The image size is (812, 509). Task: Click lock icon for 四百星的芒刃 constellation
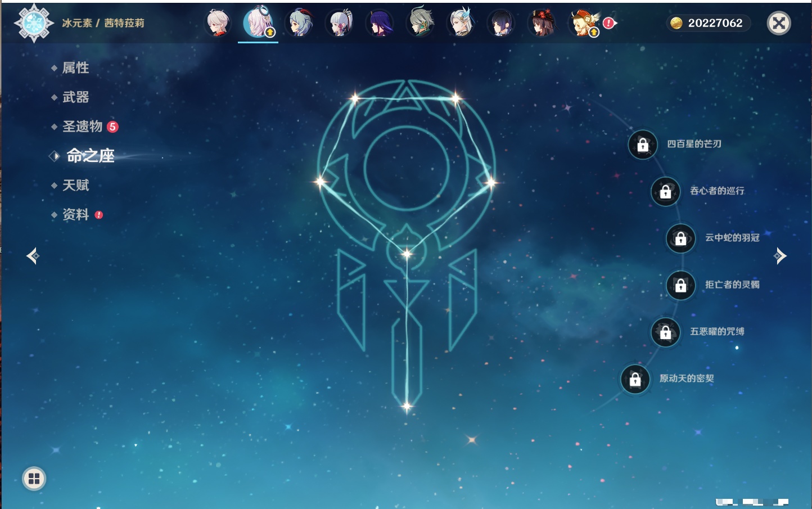coord(643,145)
